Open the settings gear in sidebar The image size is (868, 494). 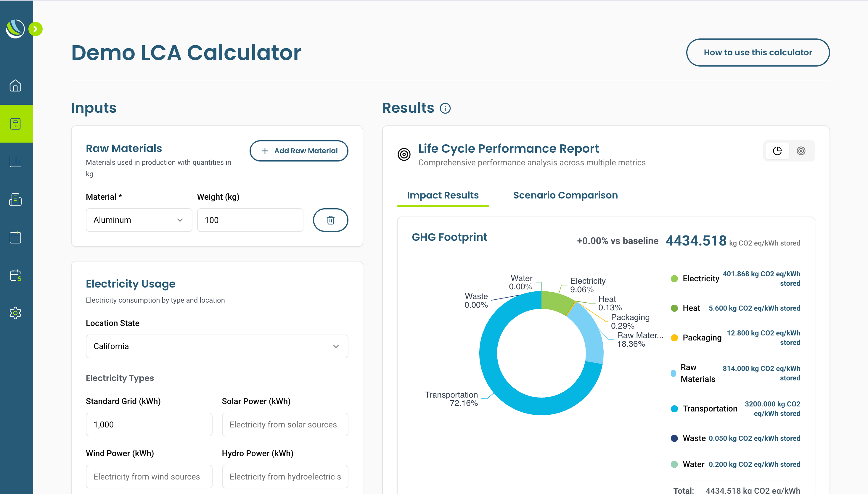pos(15,313)
